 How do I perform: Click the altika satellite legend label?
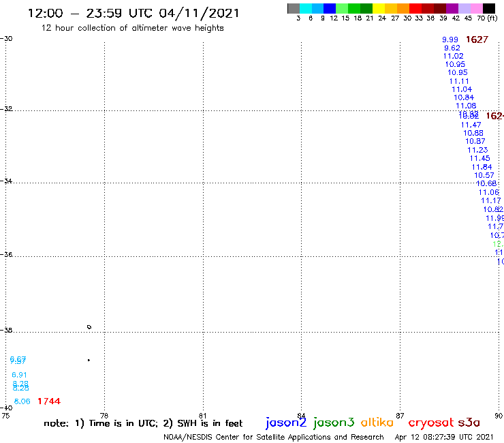click(x=377, y=423)
